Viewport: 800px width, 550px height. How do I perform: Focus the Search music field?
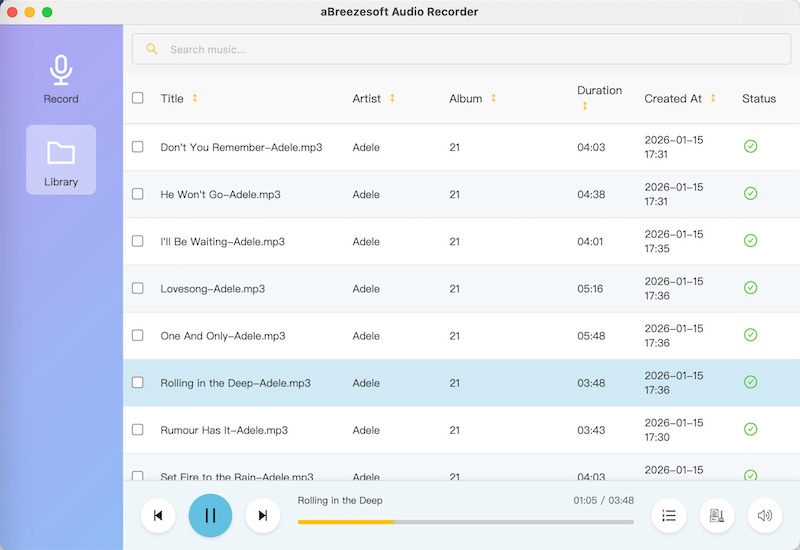[x=461, y=49]
